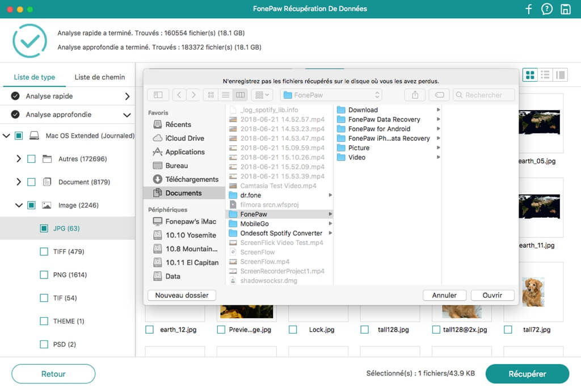This screenshot has width=581, height=392.
Task: Select the earth_11.jpg thumbnail
Action: [539, 206]
